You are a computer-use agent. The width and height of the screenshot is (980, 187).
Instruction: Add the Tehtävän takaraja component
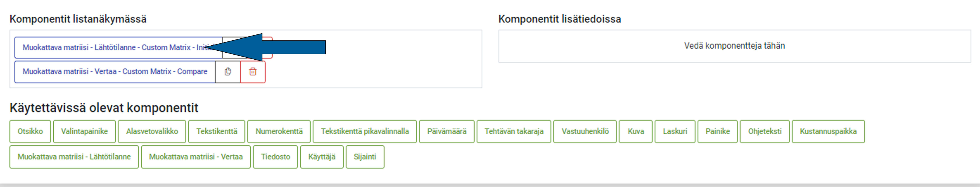(x=513, y=131)
